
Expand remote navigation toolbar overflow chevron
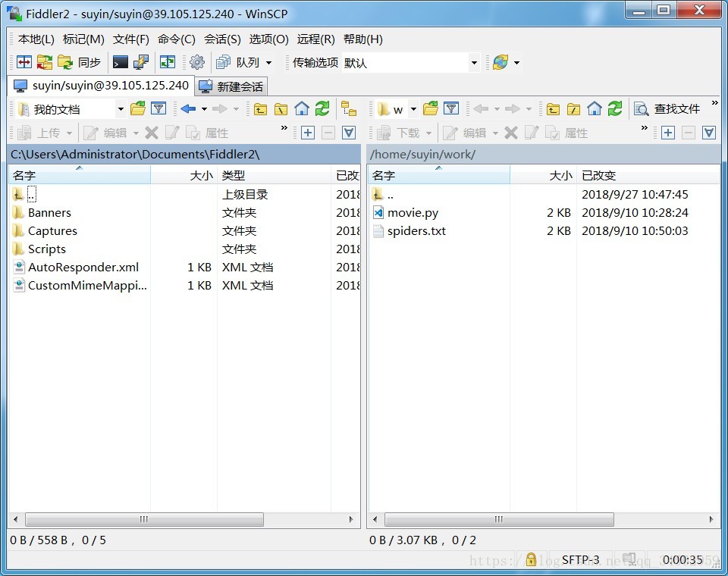point(714,103)
